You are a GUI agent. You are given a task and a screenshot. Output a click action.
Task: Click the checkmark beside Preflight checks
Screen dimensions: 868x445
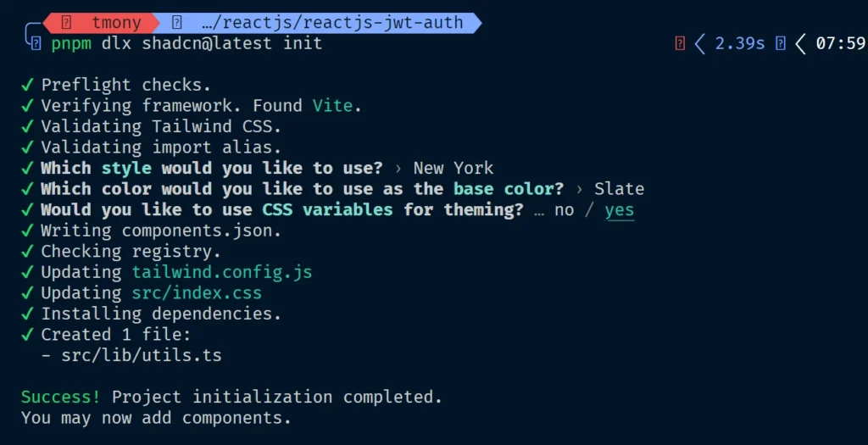point(28,85)
